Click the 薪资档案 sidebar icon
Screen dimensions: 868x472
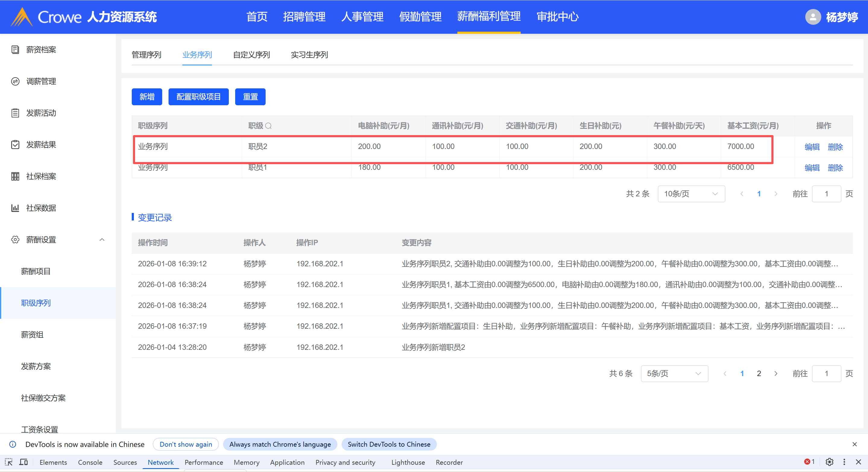[x=15, y=49]
